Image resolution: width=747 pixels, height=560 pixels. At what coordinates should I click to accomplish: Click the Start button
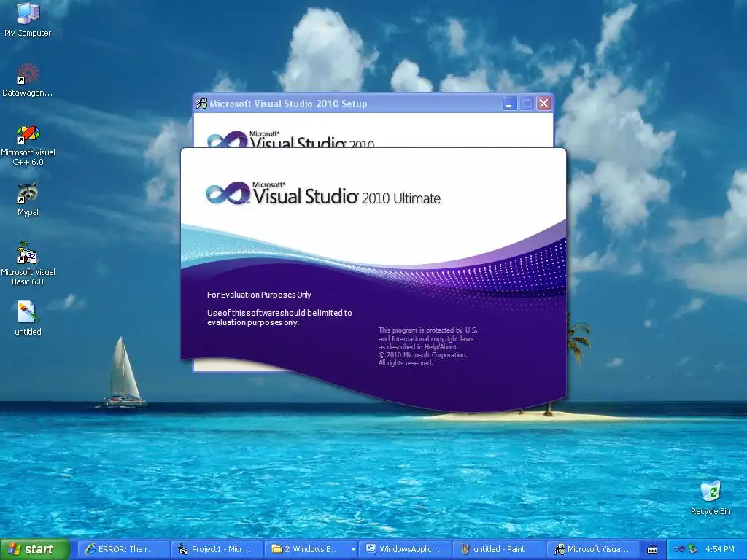point(35,549)
